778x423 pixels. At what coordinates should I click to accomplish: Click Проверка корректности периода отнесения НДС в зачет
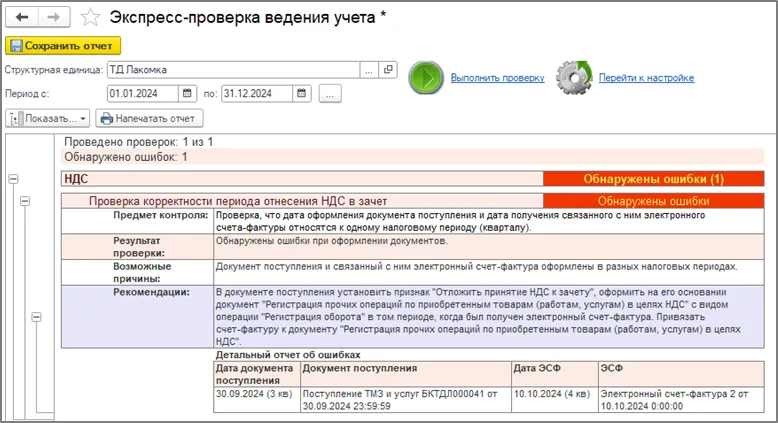(238, 201)
